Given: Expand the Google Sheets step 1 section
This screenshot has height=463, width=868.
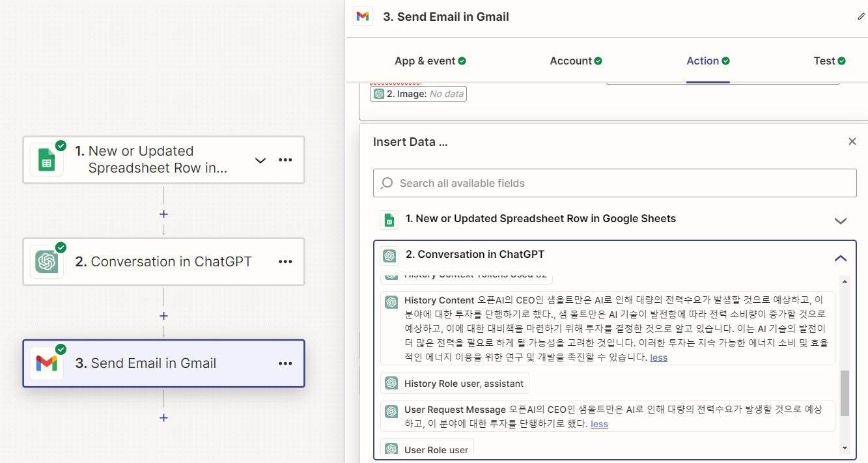Looking at the screenshot, I should (841, 221).
